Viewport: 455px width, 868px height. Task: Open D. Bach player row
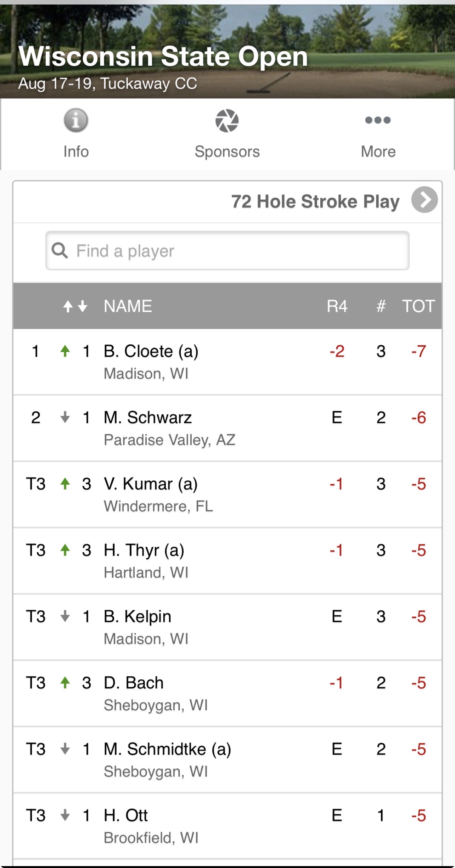tap(227, 693)
